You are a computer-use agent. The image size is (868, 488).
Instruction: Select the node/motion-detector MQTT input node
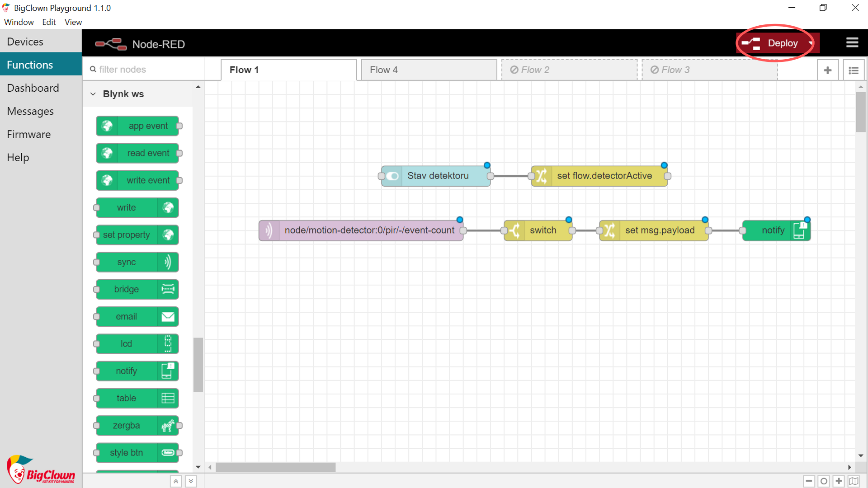point(361,230)
